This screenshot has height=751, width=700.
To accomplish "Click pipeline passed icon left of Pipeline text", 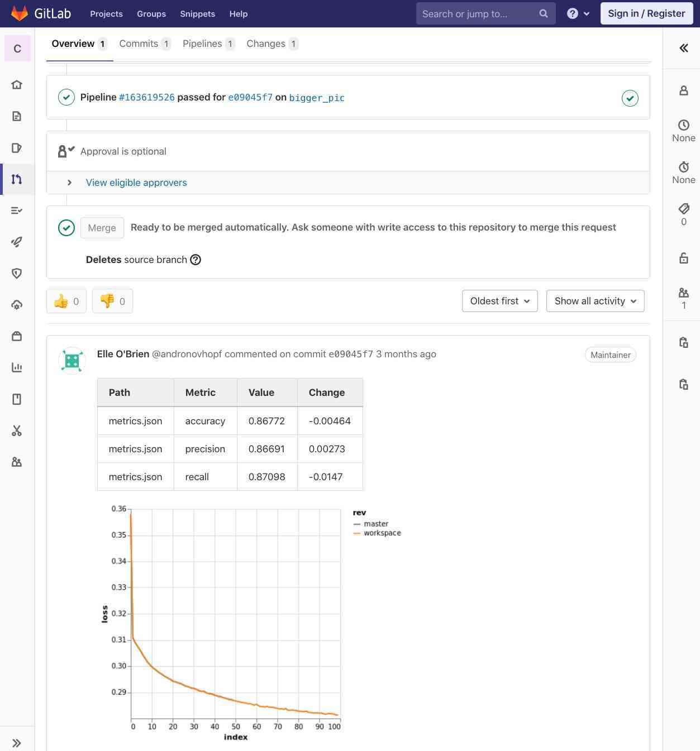I will point(66,97).
